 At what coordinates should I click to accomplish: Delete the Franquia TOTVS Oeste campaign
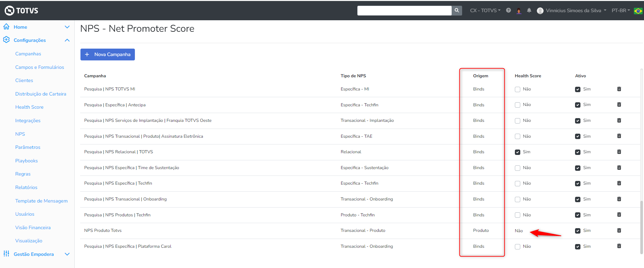click(619, 120)
